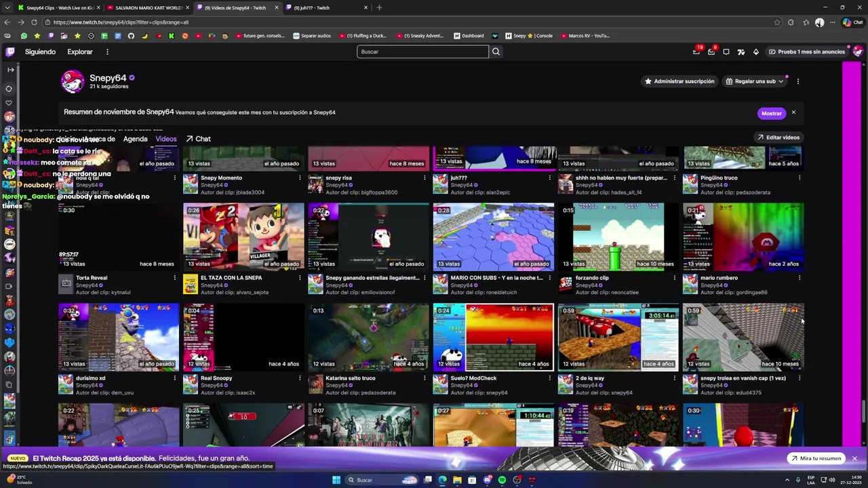Click Editar videos link
This screenshot has height=488, width=868.
click(778, 138)
